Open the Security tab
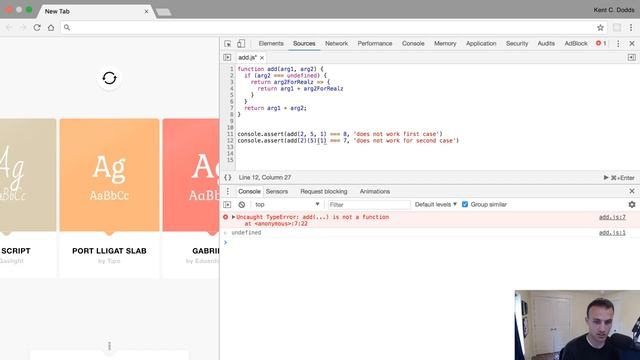 tap(517, 44)
